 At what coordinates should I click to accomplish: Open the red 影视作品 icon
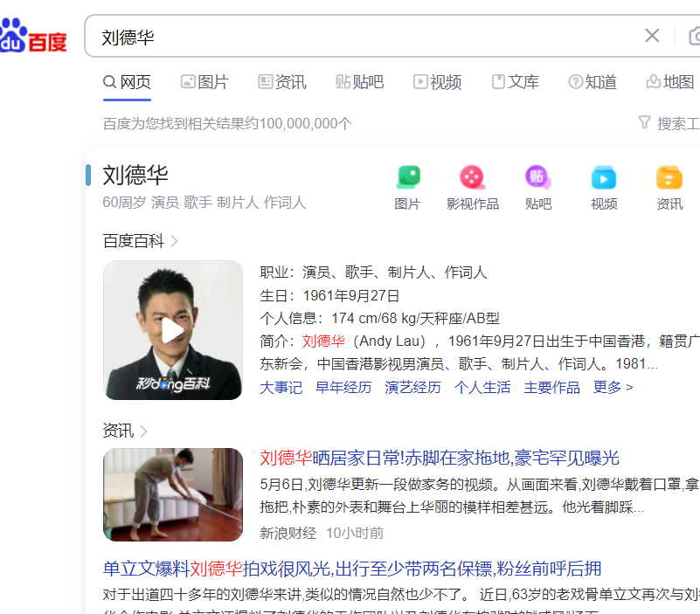point(472,177)
